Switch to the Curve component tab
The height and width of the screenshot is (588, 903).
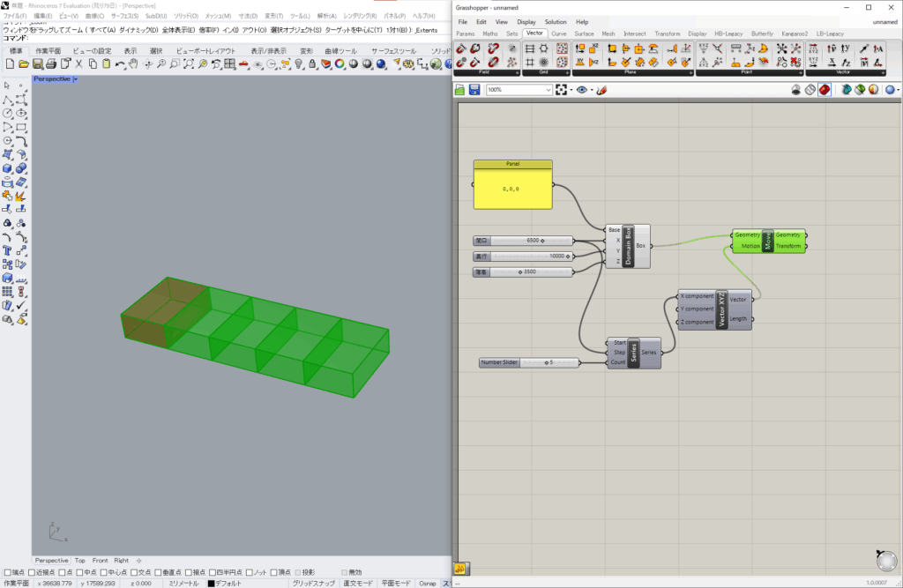click(x=559, y=33)
